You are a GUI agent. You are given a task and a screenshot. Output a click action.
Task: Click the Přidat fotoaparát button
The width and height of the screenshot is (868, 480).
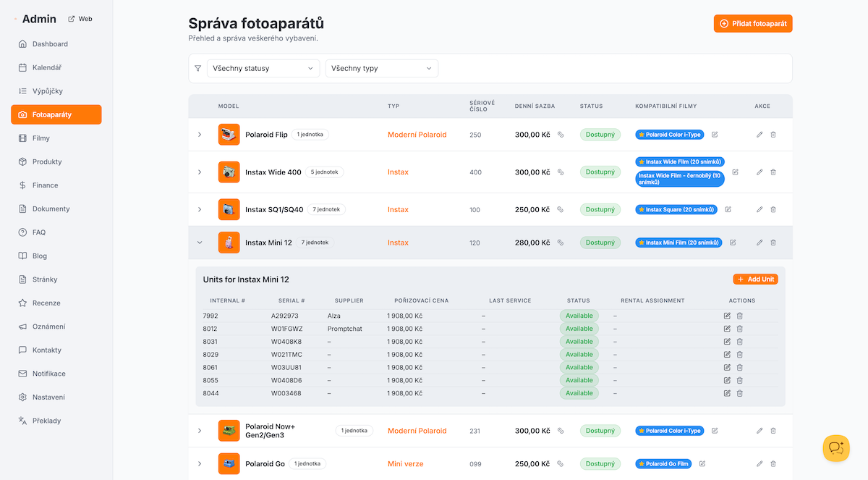click(753, 23)
